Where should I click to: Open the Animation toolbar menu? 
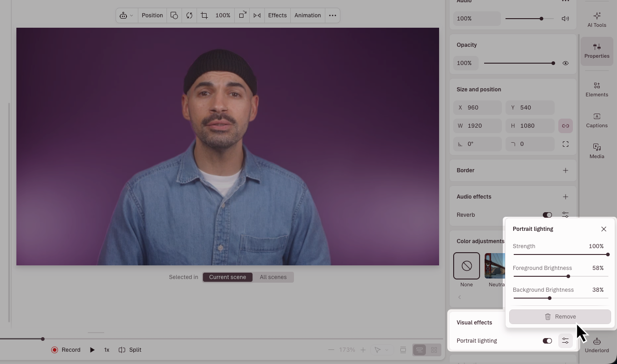[x=308, y=15]
